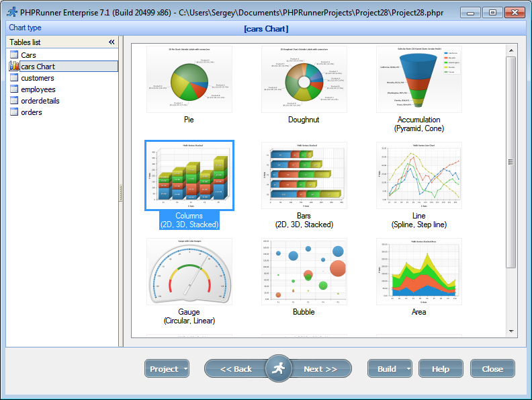
Task: Open the Build button dropdown arrow
Action: (x=408, y=369)
